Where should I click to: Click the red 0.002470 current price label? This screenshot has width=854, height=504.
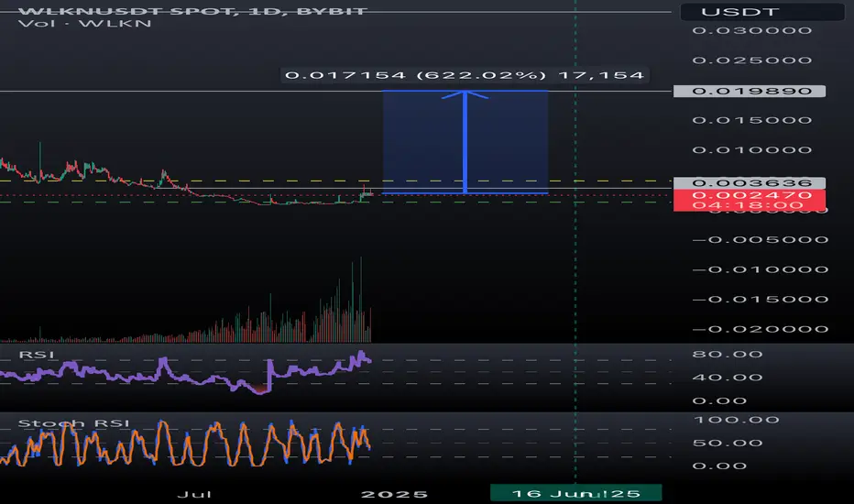pos(751,194)
